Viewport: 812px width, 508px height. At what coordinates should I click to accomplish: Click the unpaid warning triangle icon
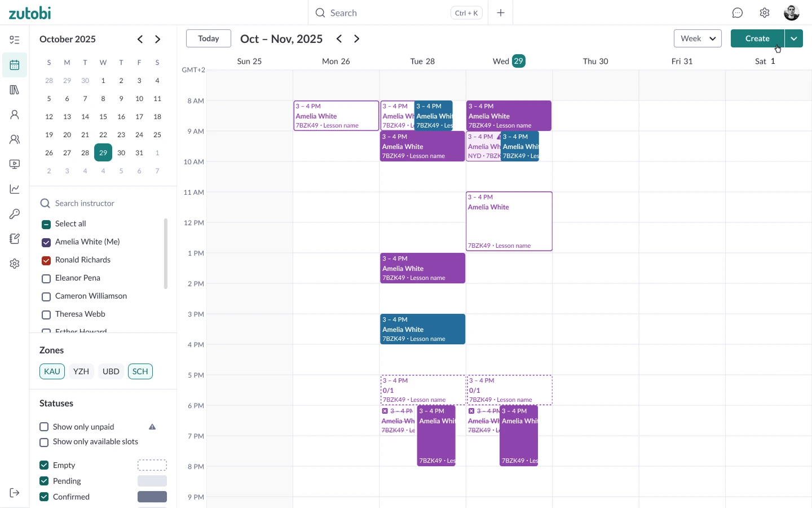tap(152, 427)
